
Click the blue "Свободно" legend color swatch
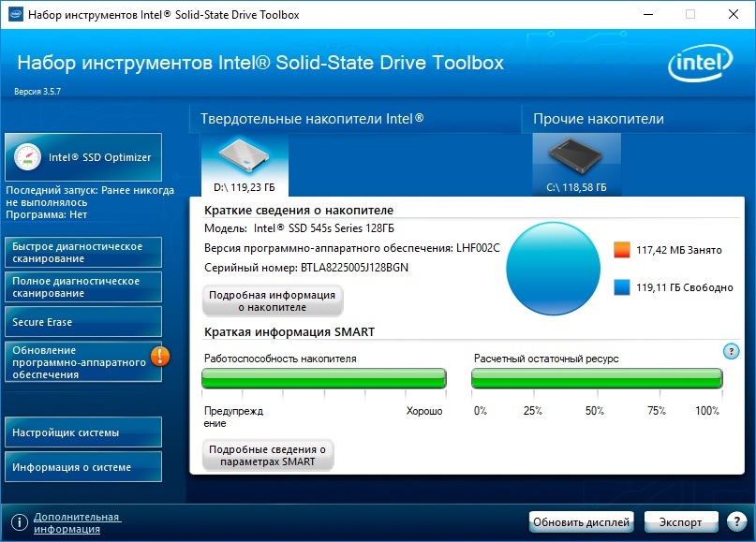tap(623, 288)
